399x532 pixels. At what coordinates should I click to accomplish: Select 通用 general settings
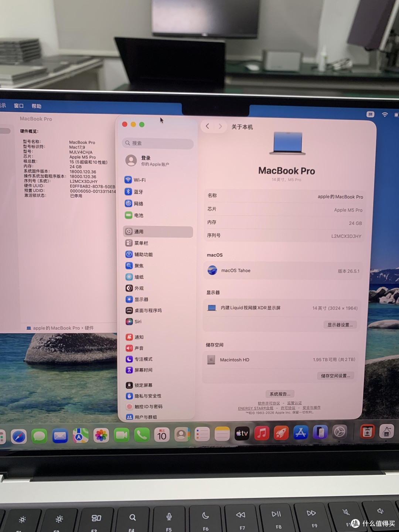click(x=158, y=232)
